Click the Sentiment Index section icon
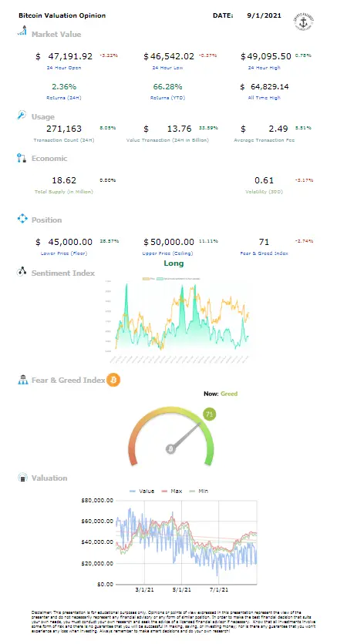 [22, 271]
